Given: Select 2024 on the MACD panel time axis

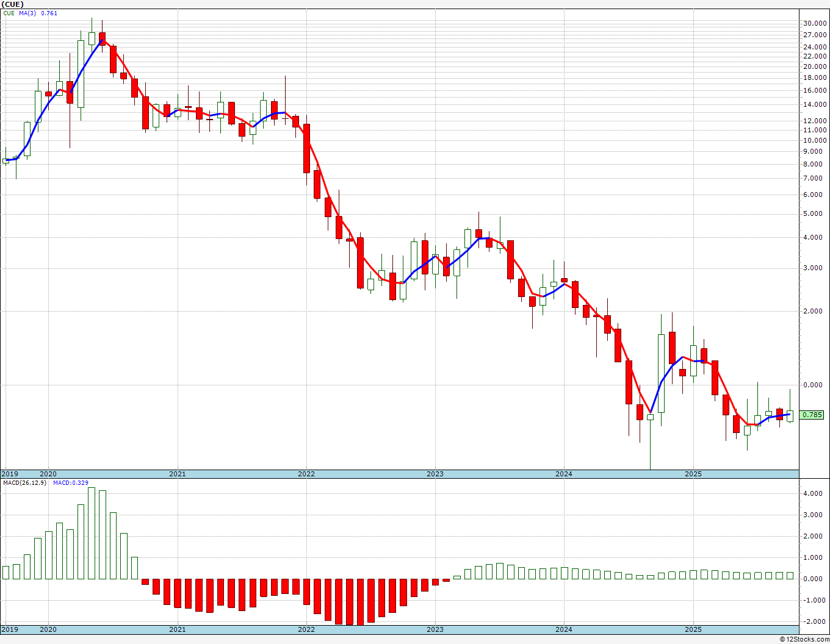Looking at the screenshot, I should click(564, 629).
